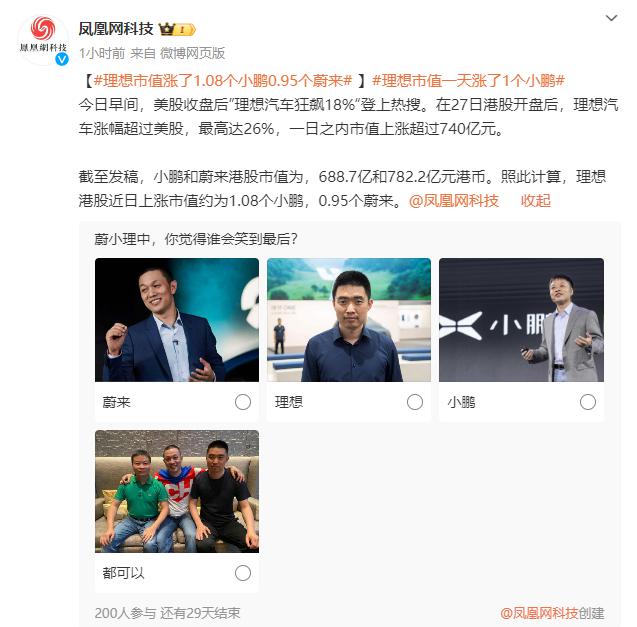Click @凤凰网科技 poll creator link

(x=539, y=613)
